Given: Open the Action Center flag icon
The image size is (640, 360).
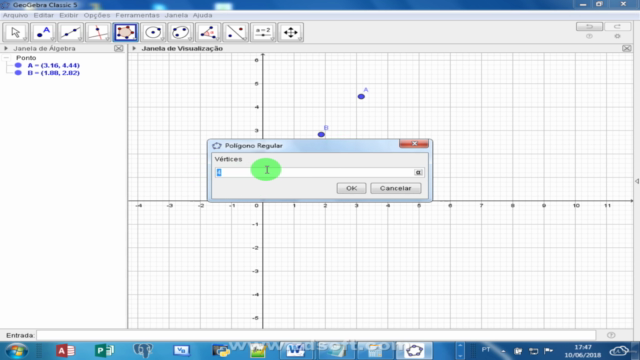Looking at the screenshot, I should (x=549, y=351).
